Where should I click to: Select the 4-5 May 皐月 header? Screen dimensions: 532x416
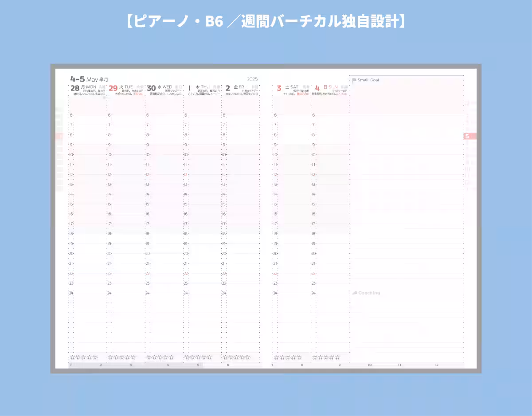click(88, 78)
